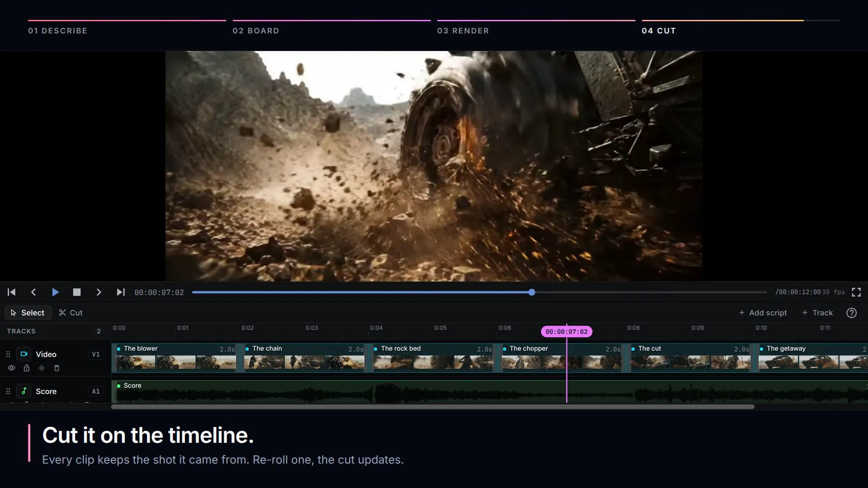Activate the Cut scissors tool
Viewport: 868px width, 488px height.
pos(71,313)
